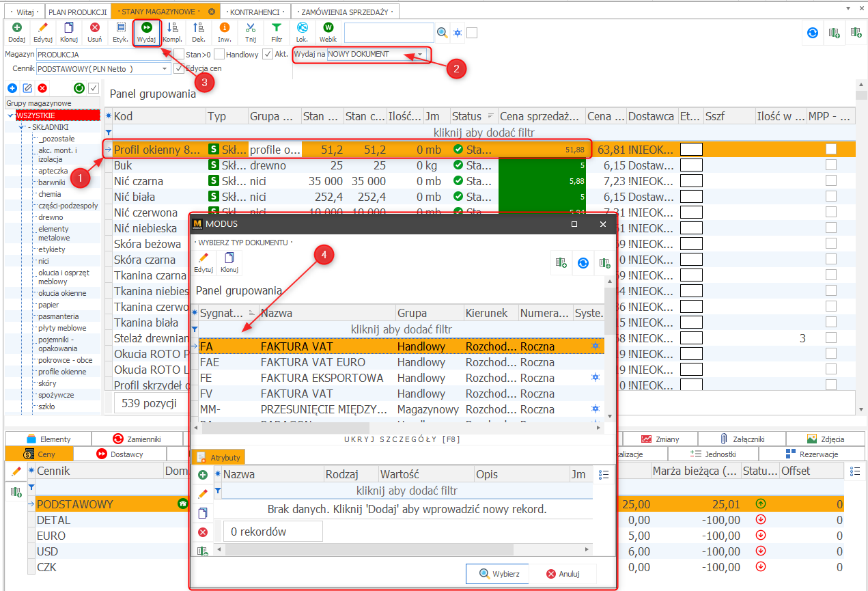Screen dimensions: 868x591
Task: Expand the Cennik PODSTAWOWY dropdown
Action: click(165, 69)
